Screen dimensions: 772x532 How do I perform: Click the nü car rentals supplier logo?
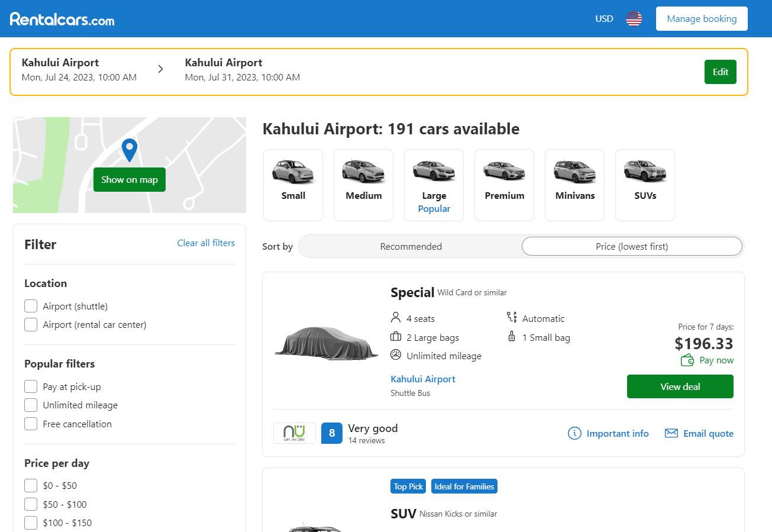point(295,433)
